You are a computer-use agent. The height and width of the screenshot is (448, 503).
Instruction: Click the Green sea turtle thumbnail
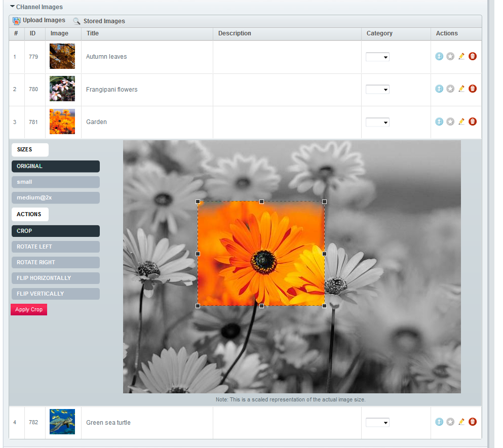tap(62, 422)
